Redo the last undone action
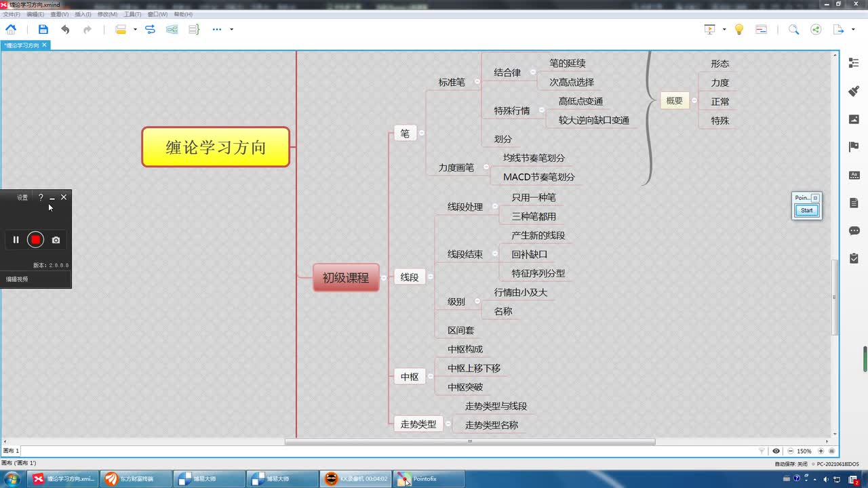 point(87,29)
